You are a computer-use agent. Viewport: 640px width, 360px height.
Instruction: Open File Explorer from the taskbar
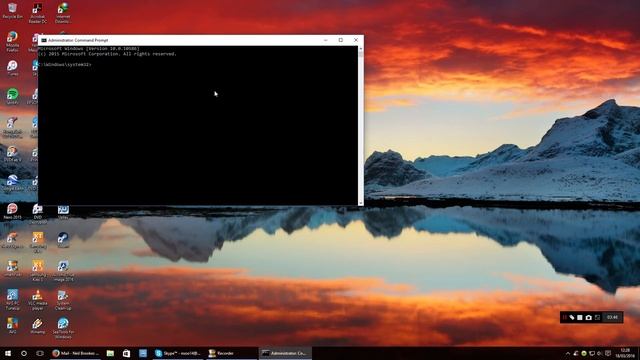[x=110, y=353]
